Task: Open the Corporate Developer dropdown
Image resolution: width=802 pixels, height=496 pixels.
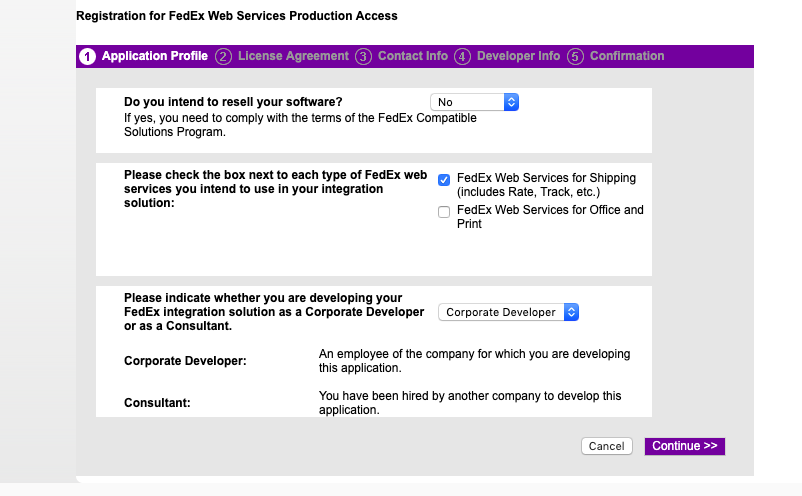Action: pos(508,312)
